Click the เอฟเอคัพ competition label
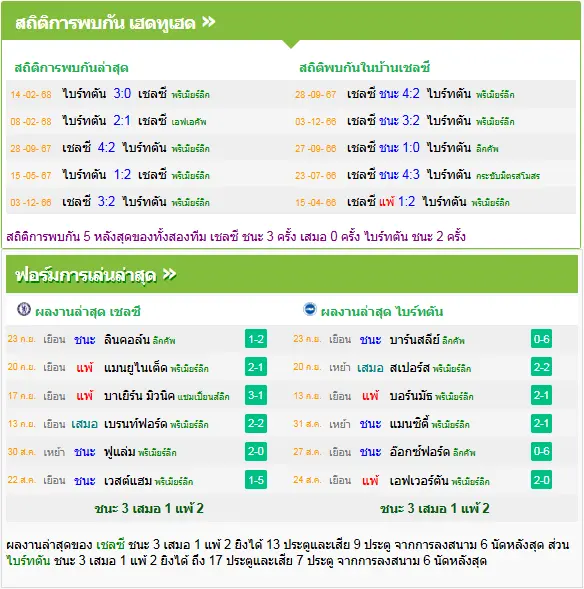Screen dimensions: 584x589 click(x=189, y=122)
